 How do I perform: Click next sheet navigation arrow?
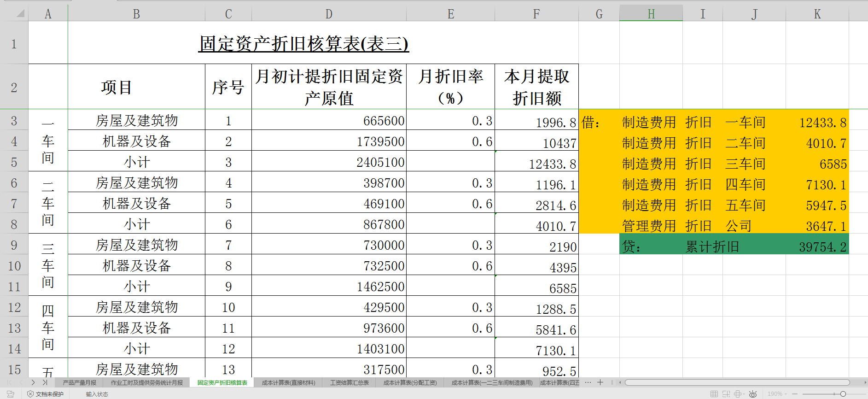click(x=33, y=382)
